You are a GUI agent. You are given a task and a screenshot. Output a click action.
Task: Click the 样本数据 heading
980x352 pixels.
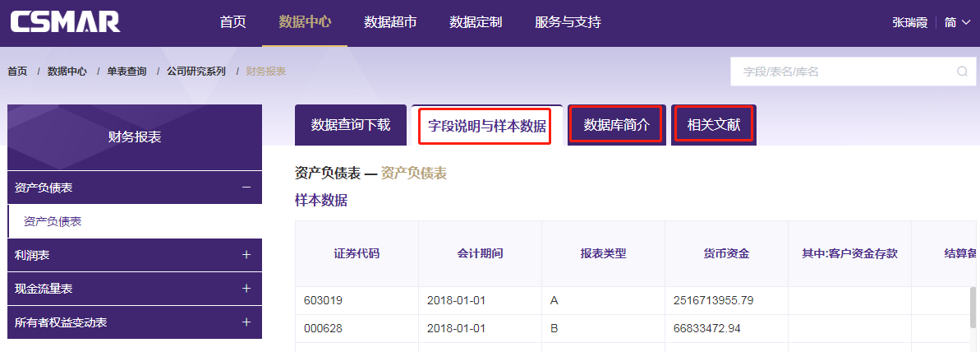(321, 201)
